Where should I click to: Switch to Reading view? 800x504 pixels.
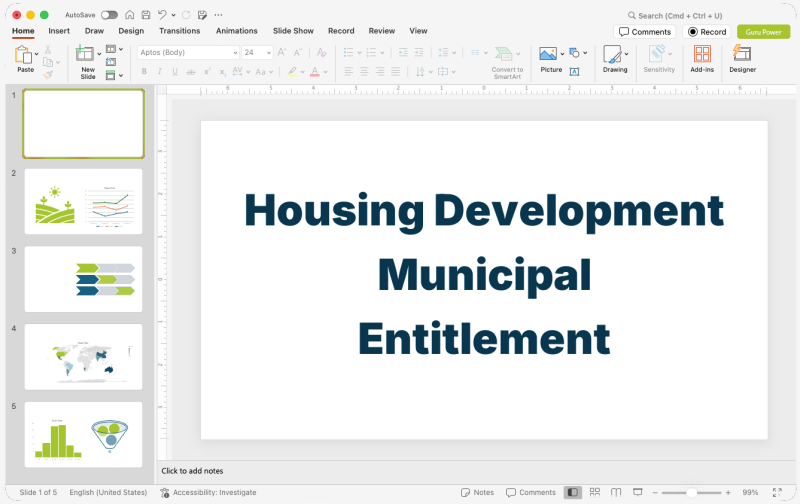tap(616, 492)
